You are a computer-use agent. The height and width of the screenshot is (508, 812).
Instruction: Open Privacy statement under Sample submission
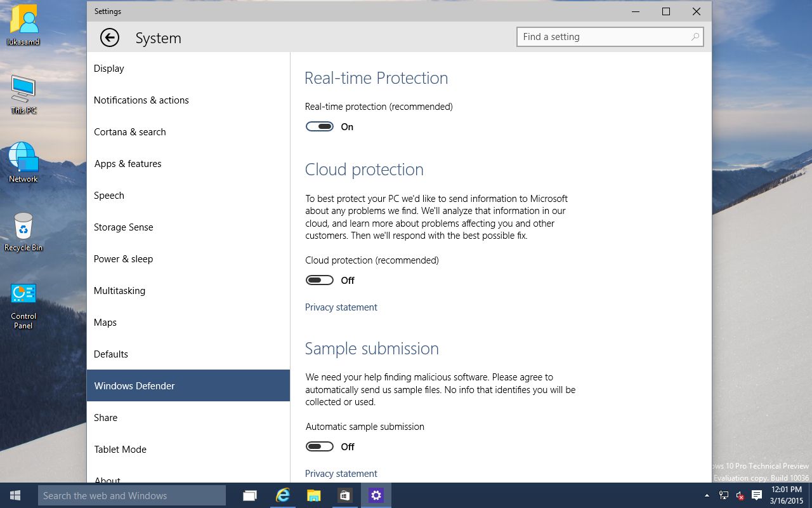[341, 474]
